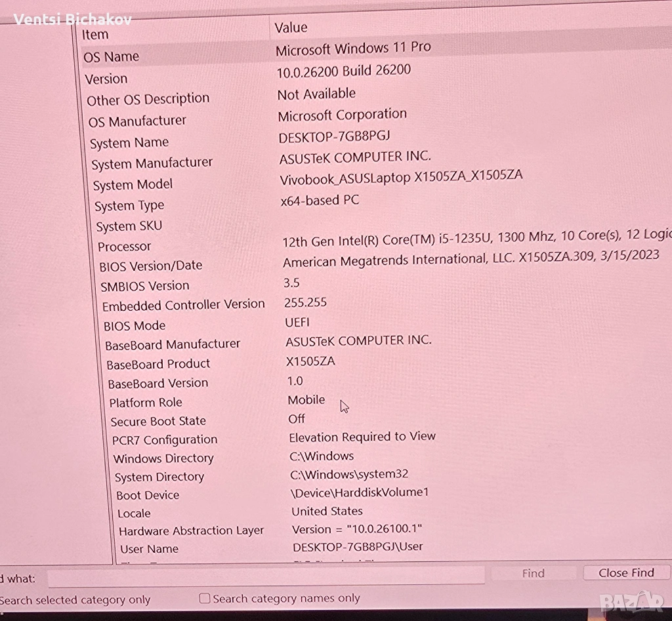Click the Item column header
This screenshot has height=621, width=672.
tap(96, 35)
